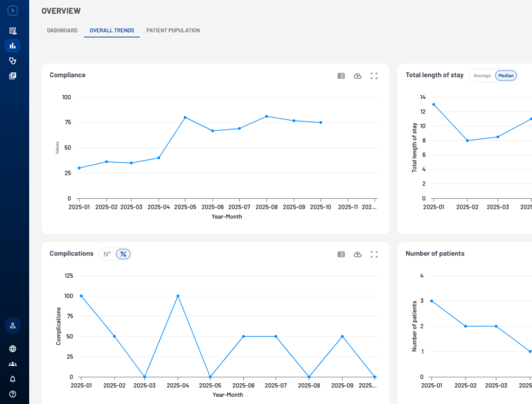Expand the sidebar with the chevron button
This screenshot has width=532, height=404.
(12, 10)
